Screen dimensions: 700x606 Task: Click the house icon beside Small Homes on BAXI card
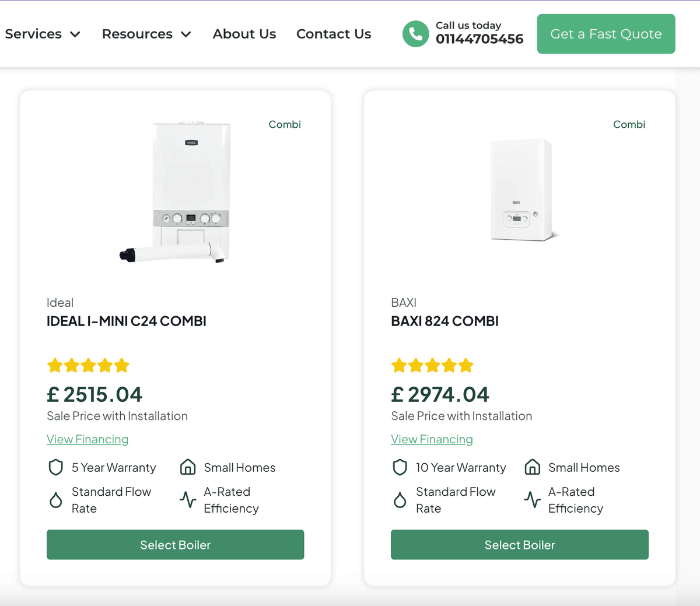pyautogui.click(x=532, y=467)
